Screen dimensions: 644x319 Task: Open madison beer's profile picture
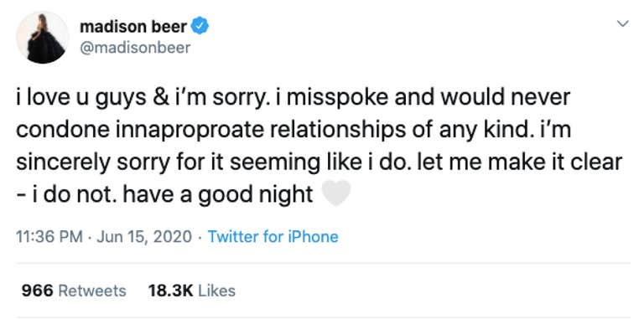[x=42, y=38]
